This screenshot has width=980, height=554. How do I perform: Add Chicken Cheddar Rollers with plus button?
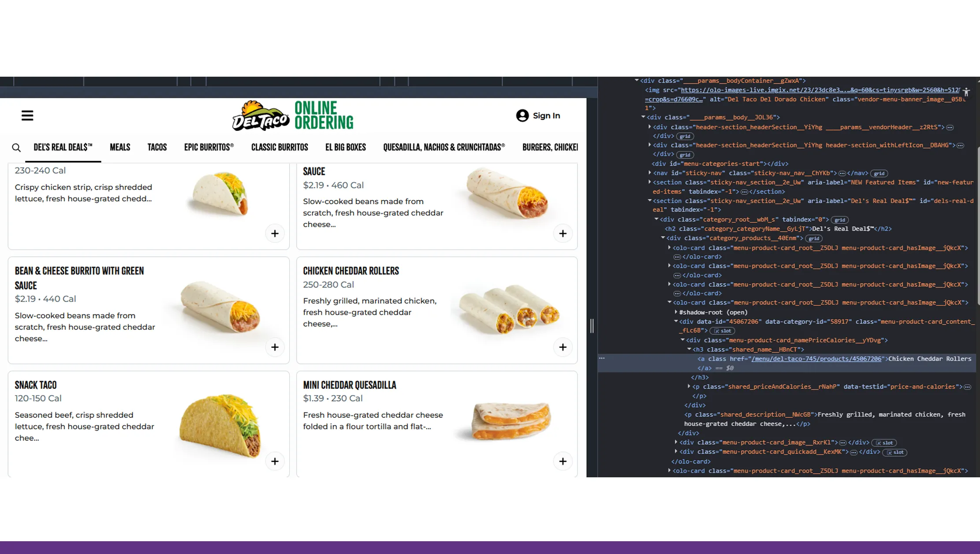pyautogui.click(x=563, y=347)
